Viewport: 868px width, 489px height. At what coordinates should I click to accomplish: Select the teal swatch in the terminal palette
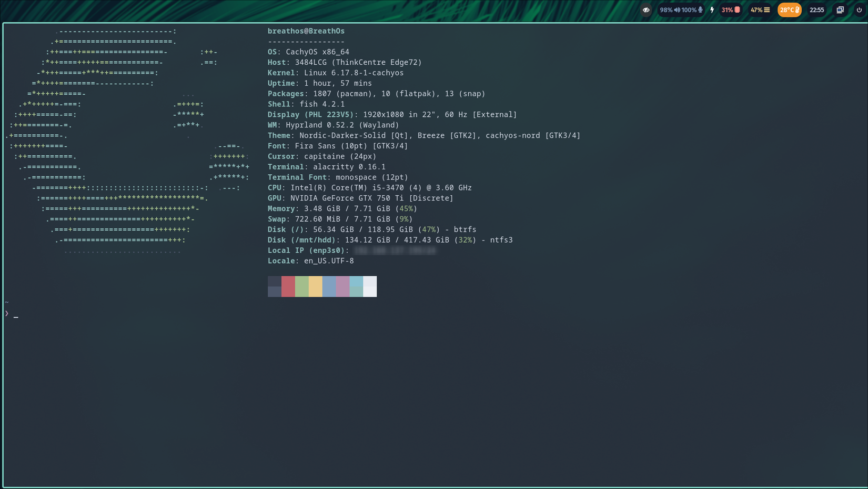click(x=356, y=286)
